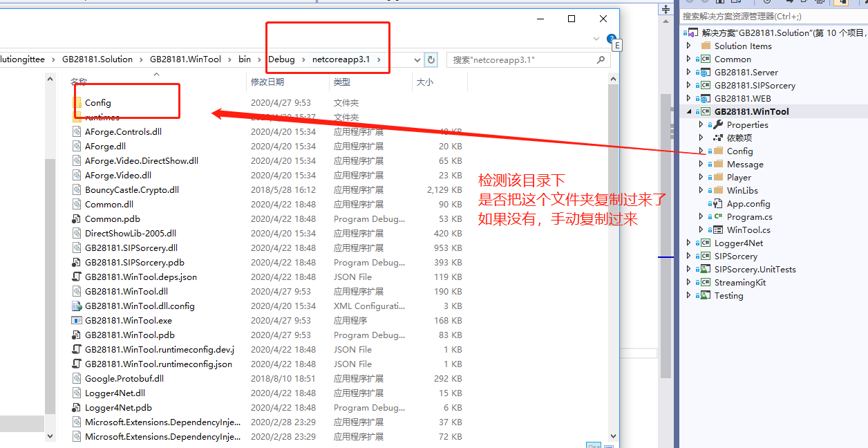868x448 pixels.
Task: Open the address bar history dropdown arrow
Action: (x=417, y=60)
